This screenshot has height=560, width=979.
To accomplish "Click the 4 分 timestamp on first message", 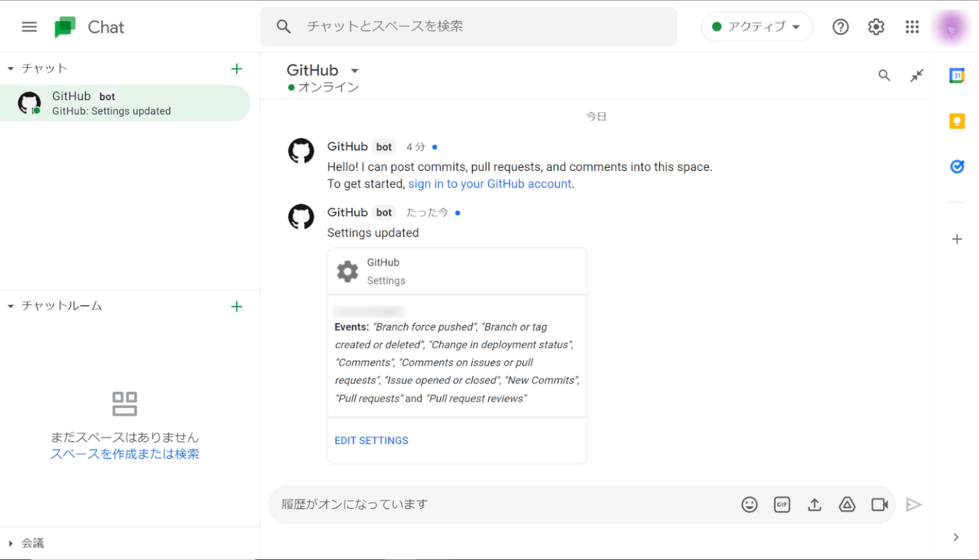I will 416,147.
